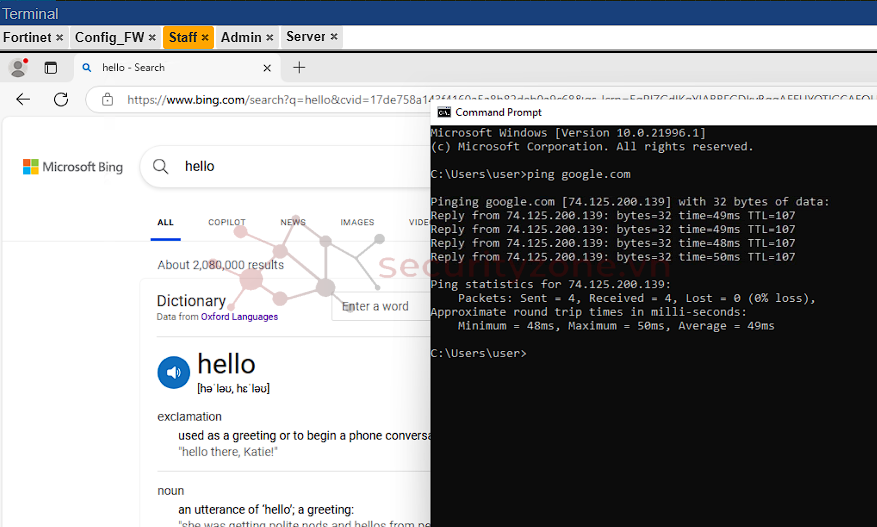Open the NEWS results tab
Viewport: 877px width, 527px height.
[293, 223]
